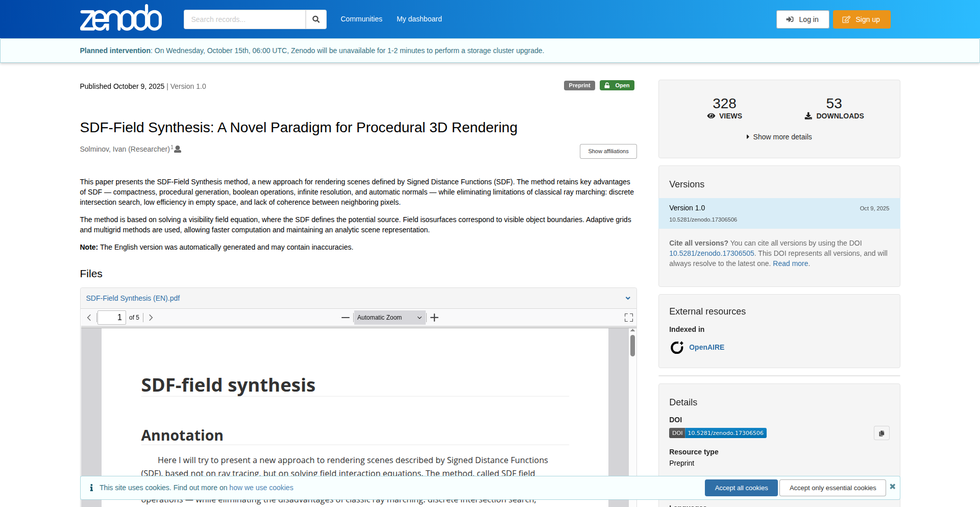980x507 pixels.
Task: Click the search magnifier icon button
Action: 316,19
